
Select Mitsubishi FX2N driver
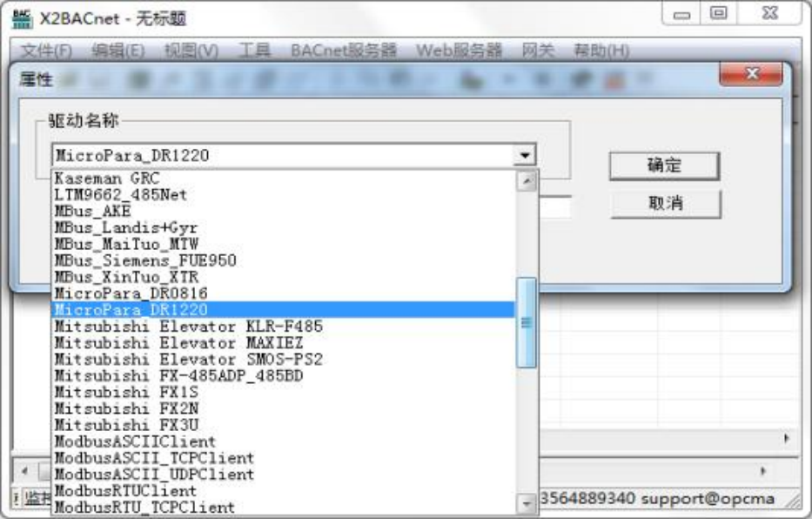283,408
